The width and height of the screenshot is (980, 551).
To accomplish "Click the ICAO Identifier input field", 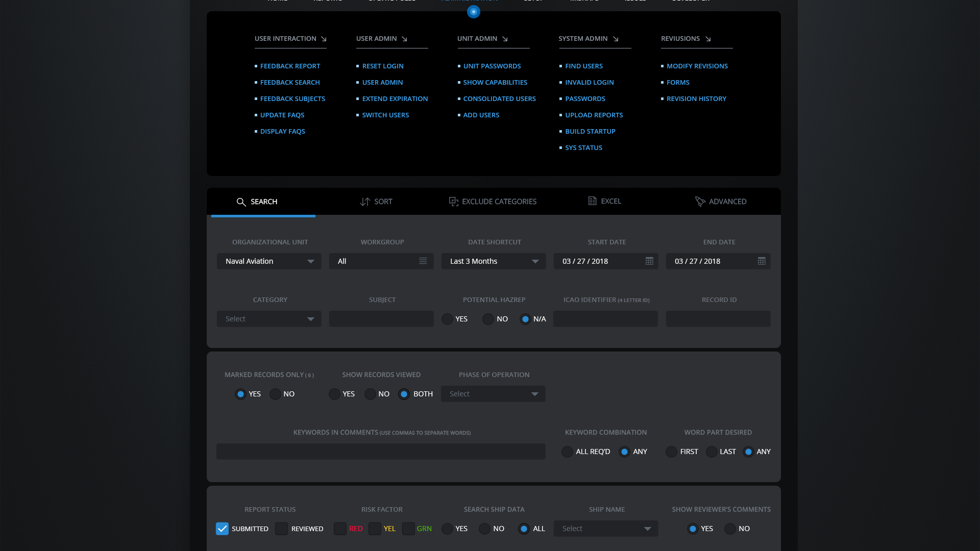I will [605, 319].
